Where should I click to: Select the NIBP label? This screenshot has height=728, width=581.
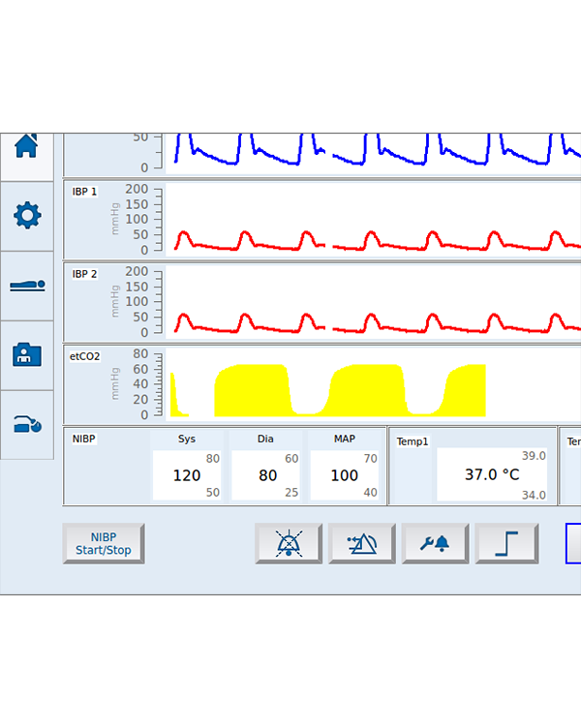click(83, 439)
